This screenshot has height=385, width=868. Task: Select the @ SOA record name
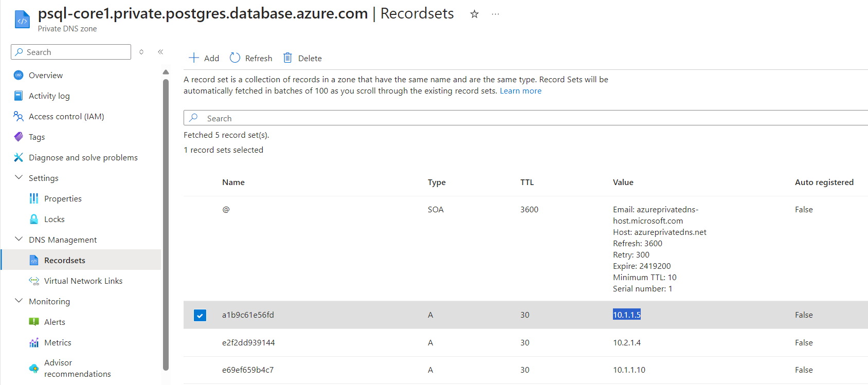[226, 209]
